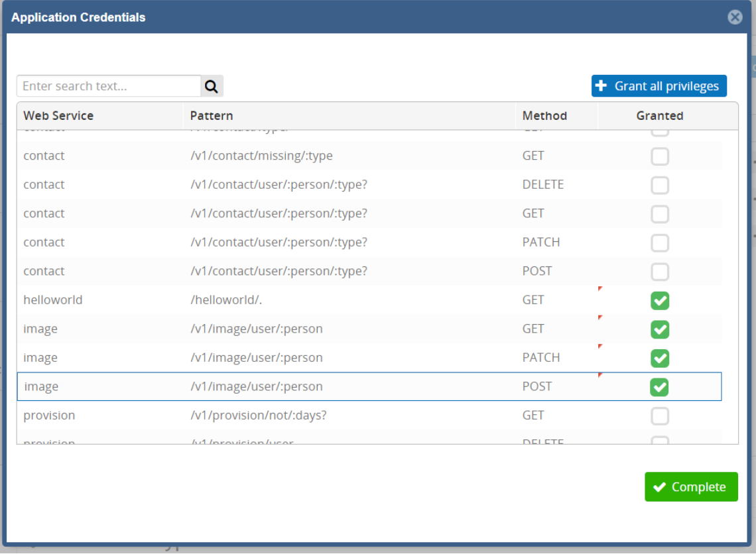Image resolution: width=756 pixels, height=554 pixels.
Task: Click the Pattern column header
Action: pos(212,116)
